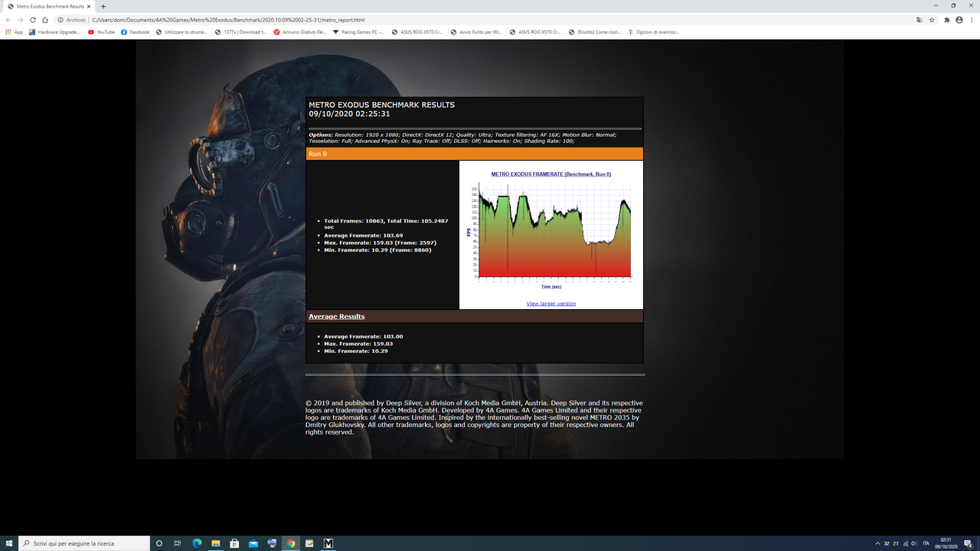This screenshot has height=551, width=980.
Task: Expand hidden system tray icons
Action: (x=877, y=543)
